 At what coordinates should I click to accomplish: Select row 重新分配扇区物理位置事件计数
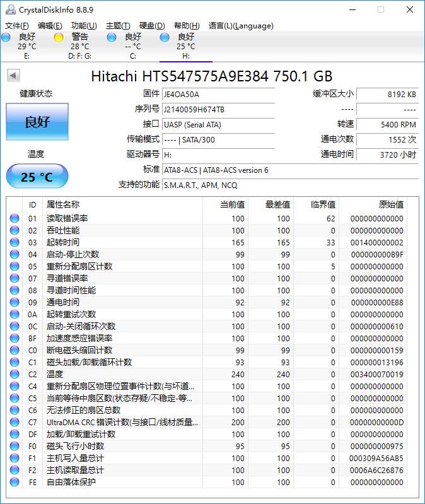(208, 386)
